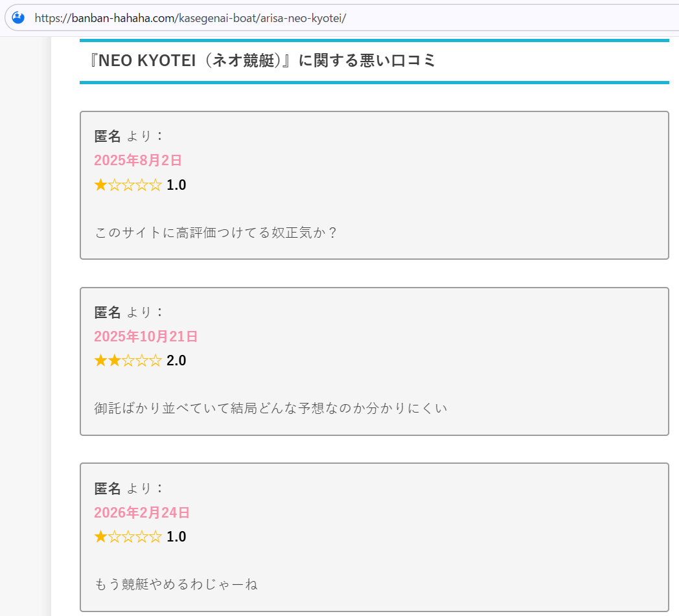Click the 1.0 rating value of the first review
This screenshot has height=616, width=679.
(178, 185)
